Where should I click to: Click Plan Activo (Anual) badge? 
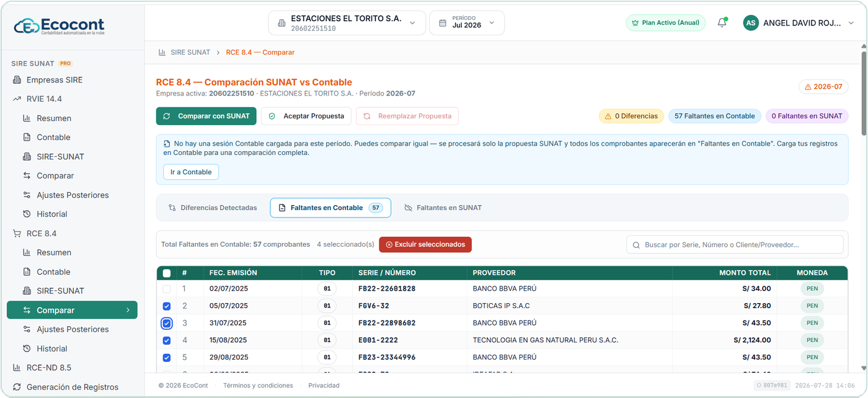pos(665,23)
